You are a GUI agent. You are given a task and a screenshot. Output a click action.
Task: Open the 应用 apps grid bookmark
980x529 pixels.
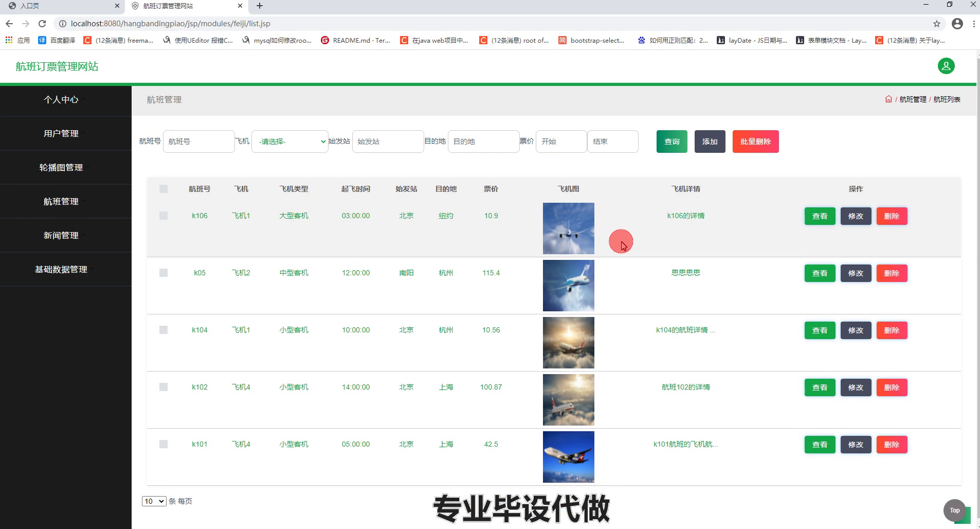tap(17, 40)
